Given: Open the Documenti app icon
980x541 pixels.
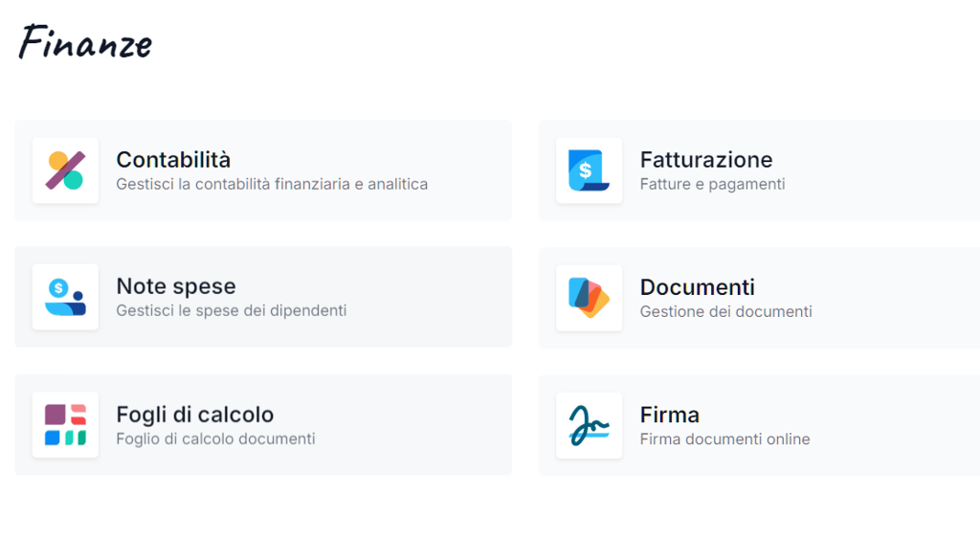Looking at the screenshot, I should (589, 298).
